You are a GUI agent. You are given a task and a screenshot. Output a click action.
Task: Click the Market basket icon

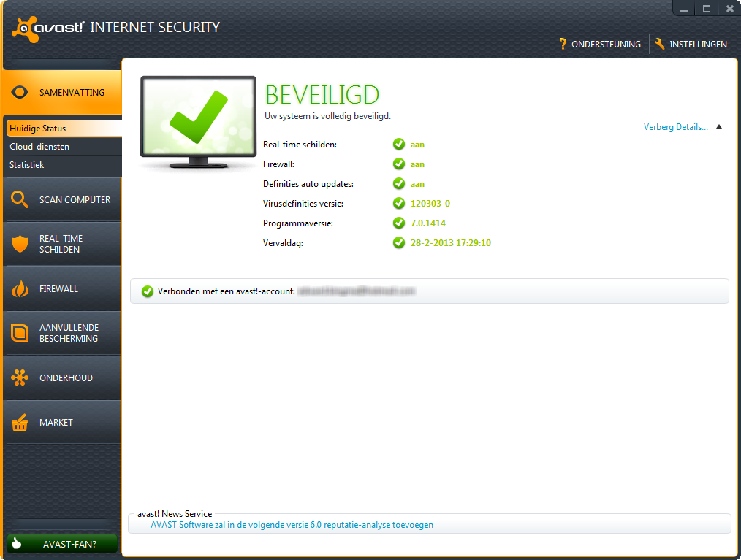(x=20, y=422)
